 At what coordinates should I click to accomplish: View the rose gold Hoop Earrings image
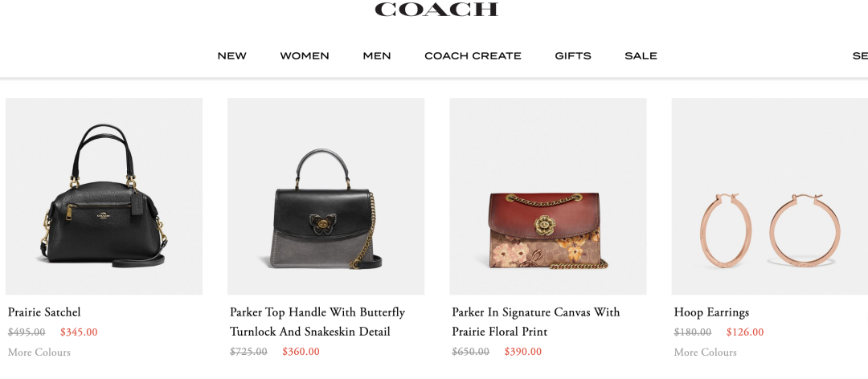[770, 197]
